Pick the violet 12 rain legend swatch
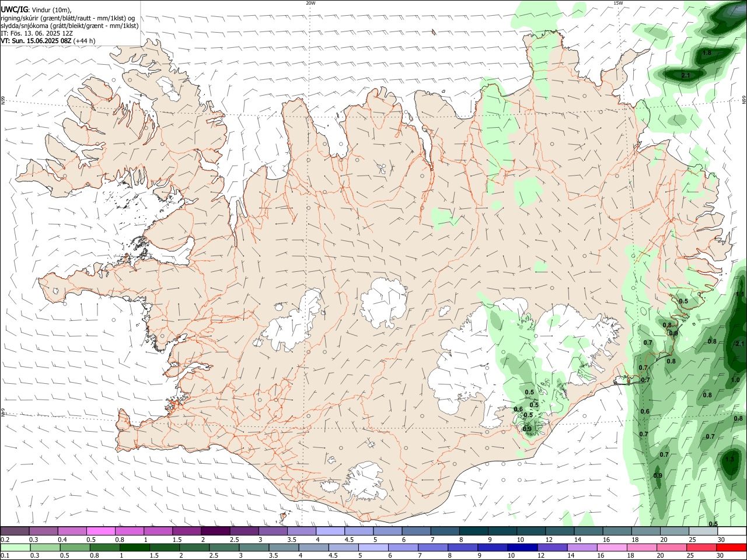The width and height of the screenshot is (747, 560). 553,548
